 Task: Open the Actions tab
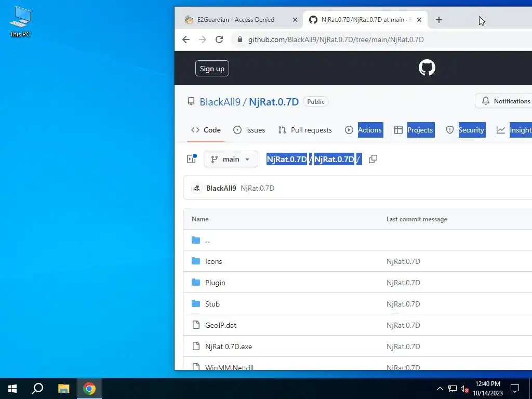tap(364, 130)
